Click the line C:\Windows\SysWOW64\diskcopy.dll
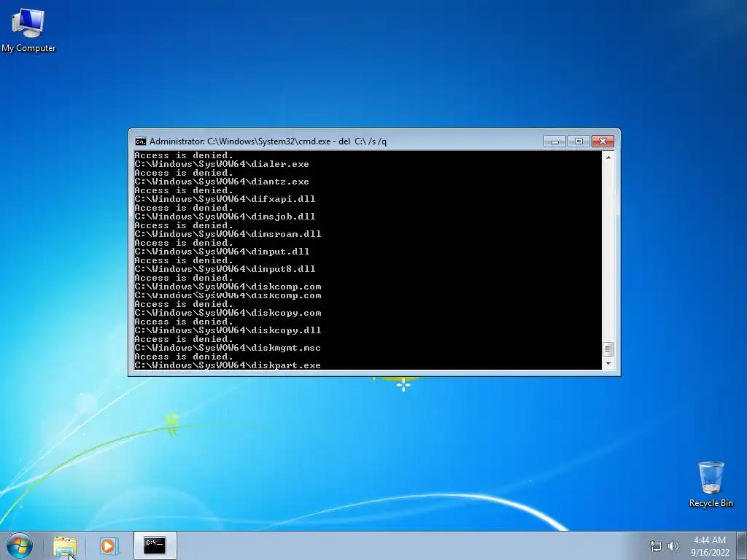Screen dimensions: 747x560 point(228,330)
